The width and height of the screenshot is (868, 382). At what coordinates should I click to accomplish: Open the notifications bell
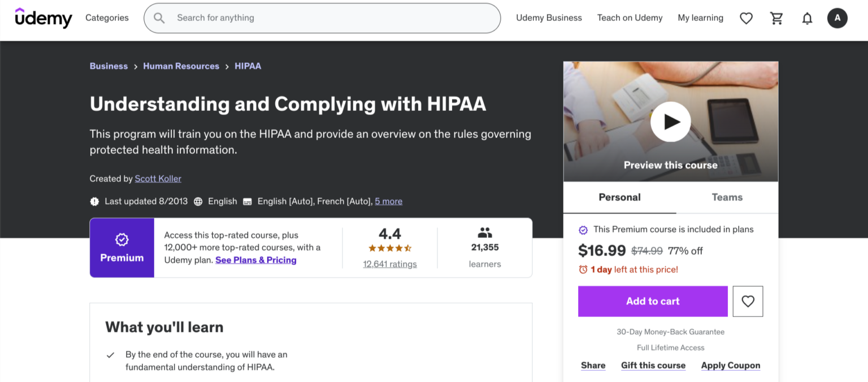807,18
